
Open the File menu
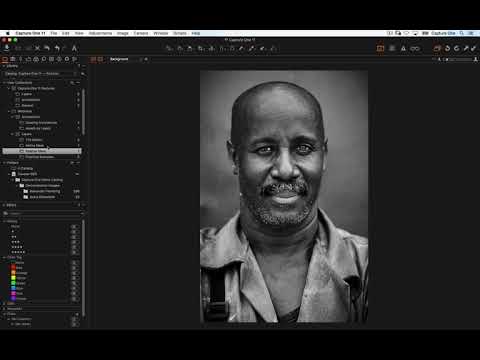pos(54,33)
